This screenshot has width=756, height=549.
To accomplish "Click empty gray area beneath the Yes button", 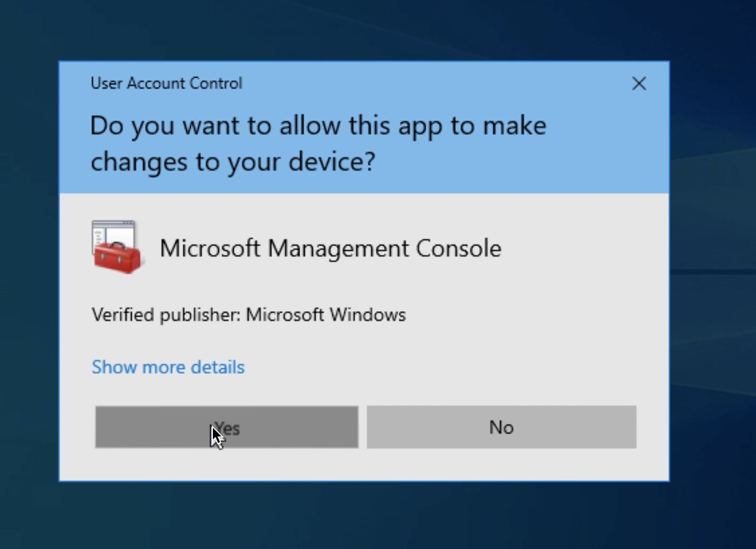I will click(227, 465).
